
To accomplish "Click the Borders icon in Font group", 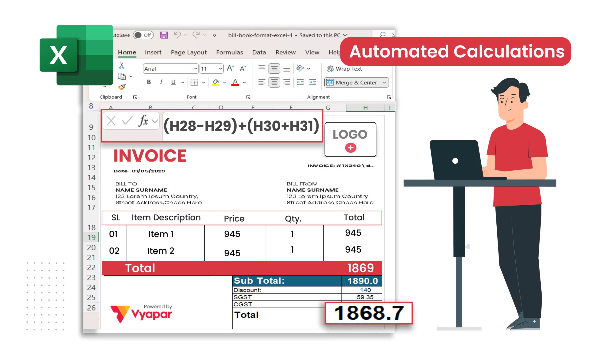I will [x=194, y=82].
